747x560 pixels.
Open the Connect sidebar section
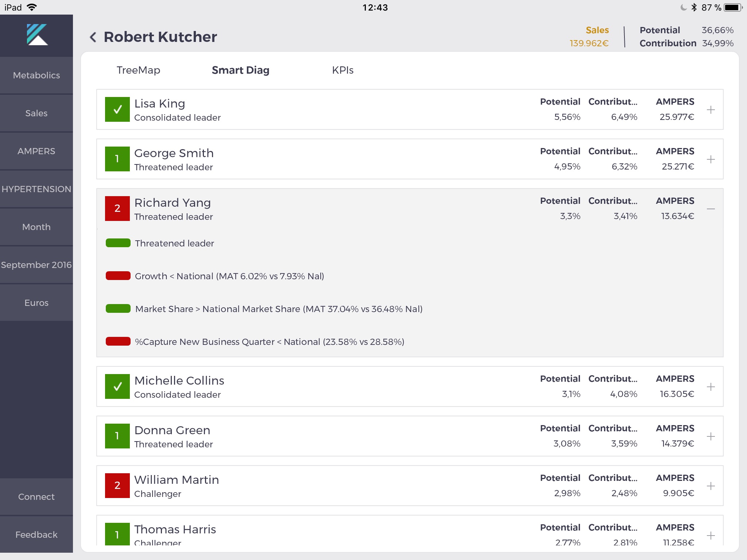pyautogui.click(x=36, y=497)
